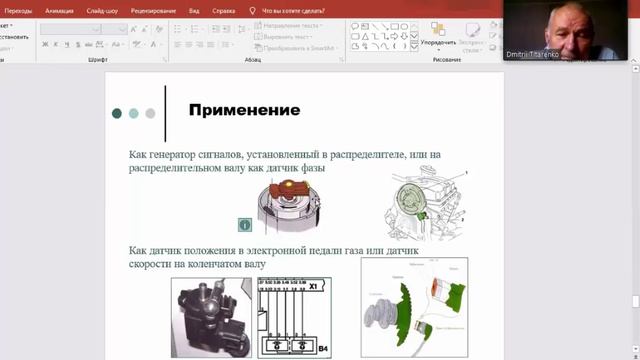Select the speech bubble callout shape
640x360 pixels.
[355, 27]
